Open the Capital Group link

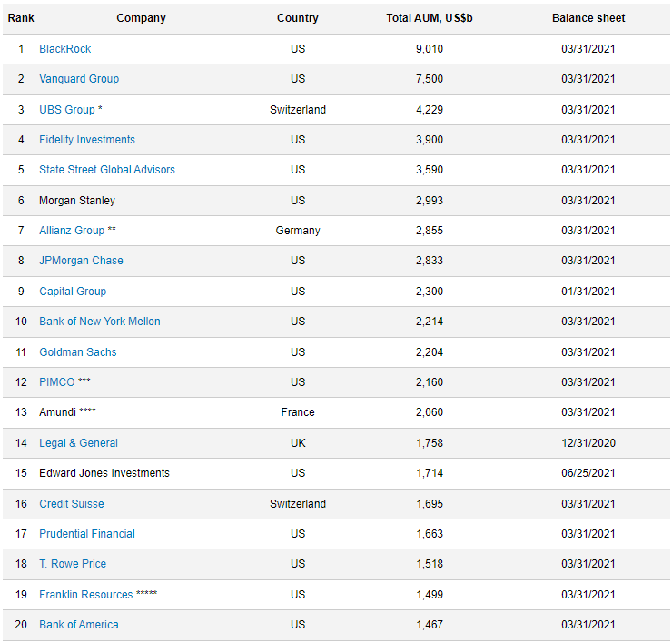(73, 292)
